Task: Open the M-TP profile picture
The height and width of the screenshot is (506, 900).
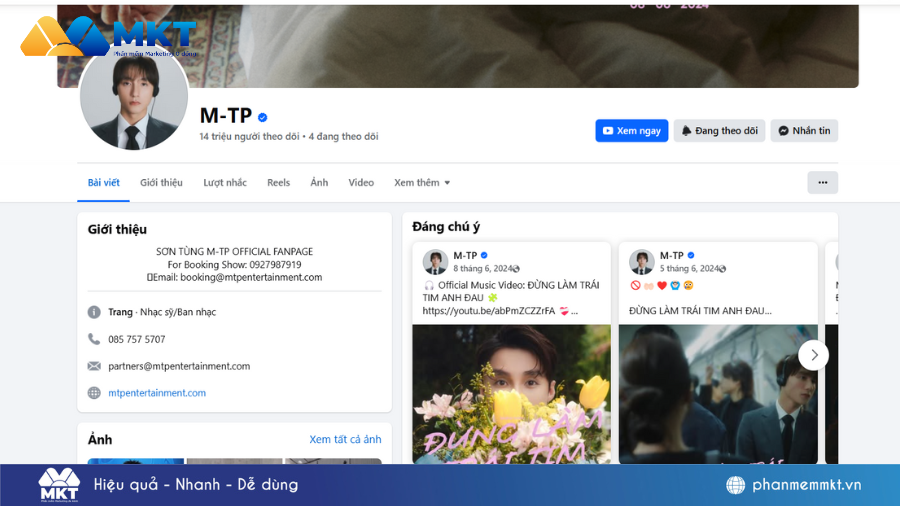Action: (x=134, y=96)
